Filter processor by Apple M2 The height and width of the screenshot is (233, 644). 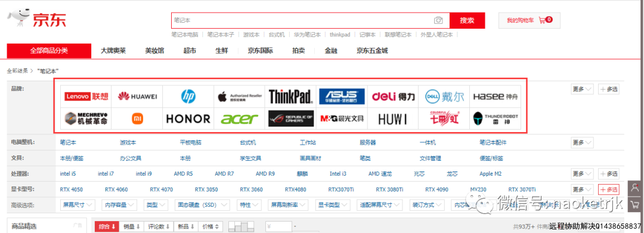pos(490,174)
